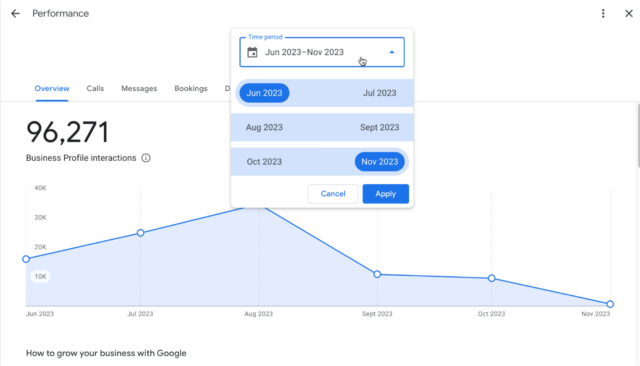This screenshot has height=366, width=640.
Task: Open the Messages tab
Action: pyautogui.click(x=139, y=89)
